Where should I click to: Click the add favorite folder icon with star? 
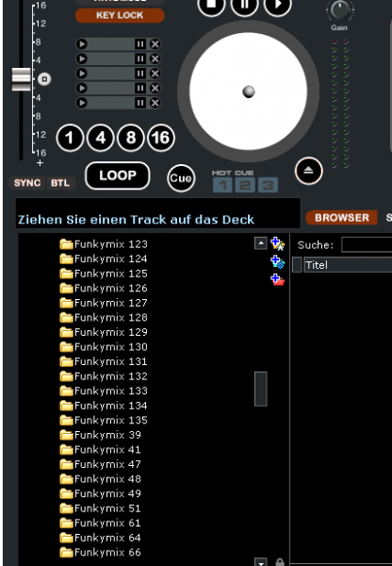(x=277, y=244)
